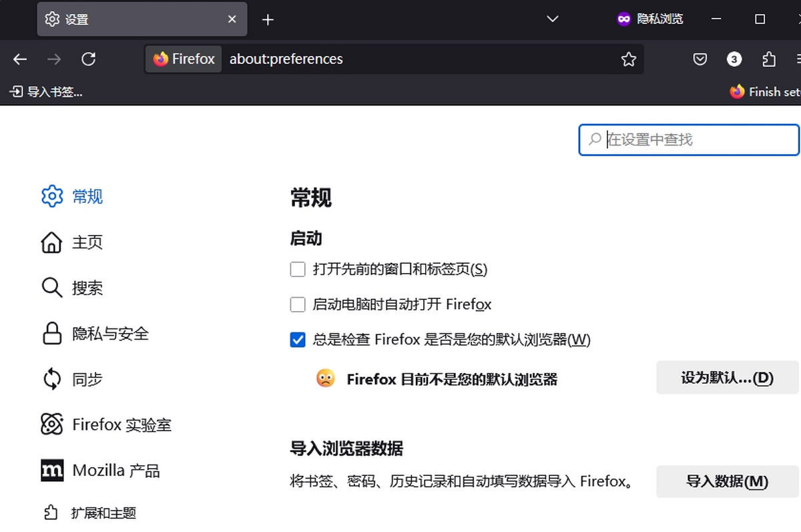Enable 启动电脑时自动打开 Firefox checkbox

tap(298, 305)
